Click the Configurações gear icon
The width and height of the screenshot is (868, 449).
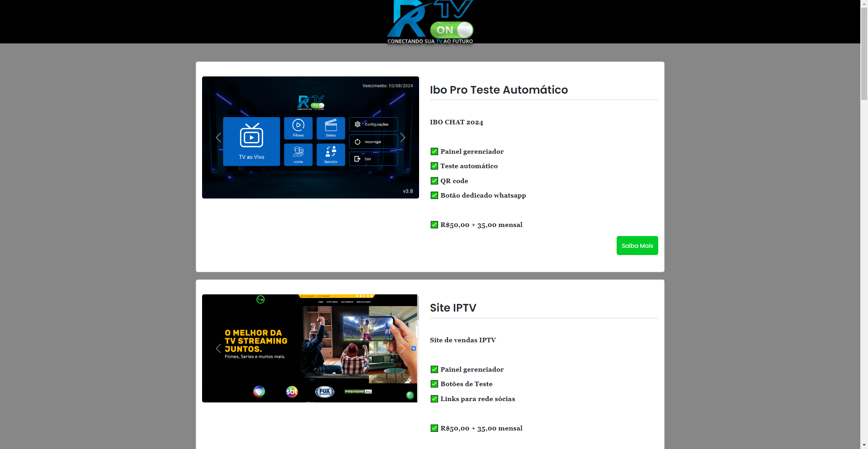pyautogui.click(x=358, y=124)
